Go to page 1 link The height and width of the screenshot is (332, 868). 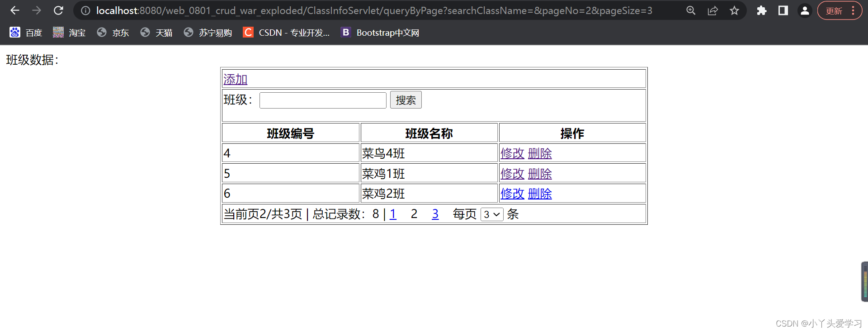click(393, 214)
